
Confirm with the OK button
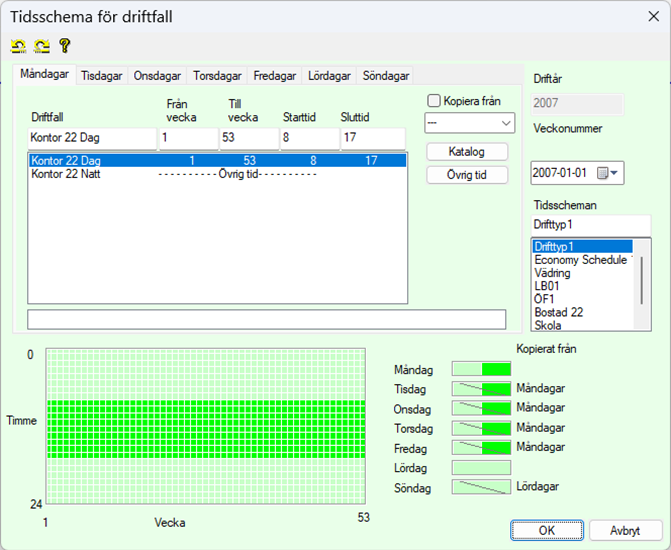(545, 530)
